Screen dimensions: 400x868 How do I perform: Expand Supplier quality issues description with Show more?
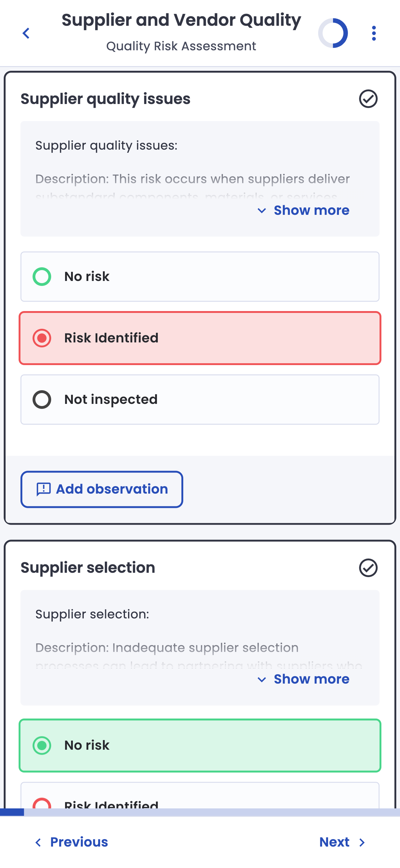(303, 210)
